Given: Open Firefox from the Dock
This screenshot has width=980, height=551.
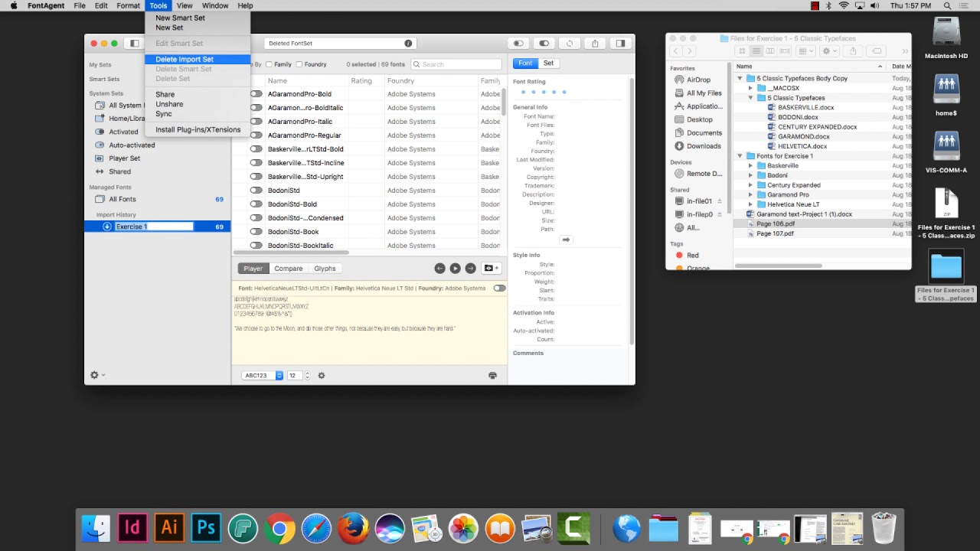Looking at the screenshot, I should pyautogui.click(x=353, y=528).
